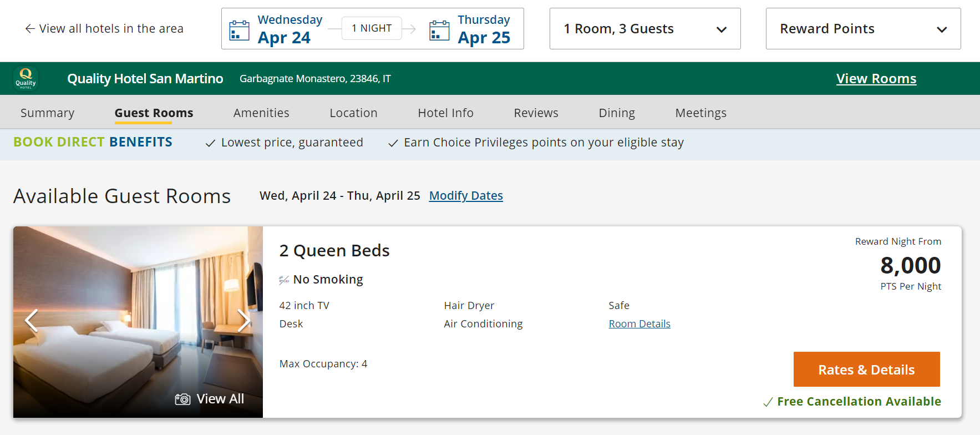Open the Reward Points dropdown
The width and height of the screenshot is (980, 435).
[x=862, y=29]
